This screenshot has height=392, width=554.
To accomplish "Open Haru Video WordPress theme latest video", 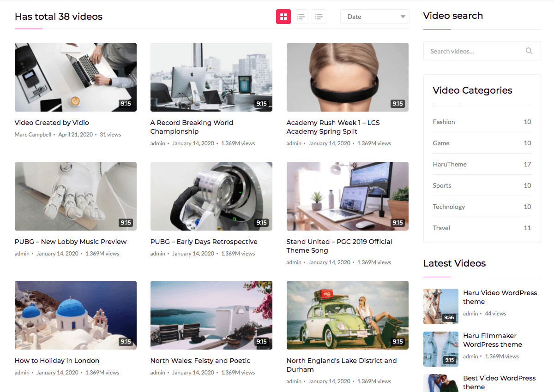I will pyautogui.click(x=500, y=297).
